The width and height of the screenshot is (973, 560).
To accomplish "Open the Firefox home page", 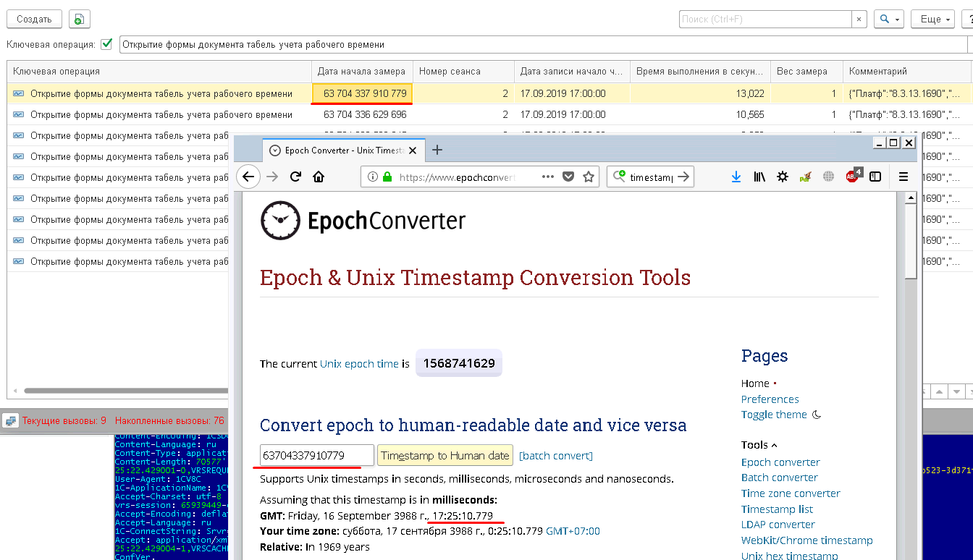I will click(319, 177).
